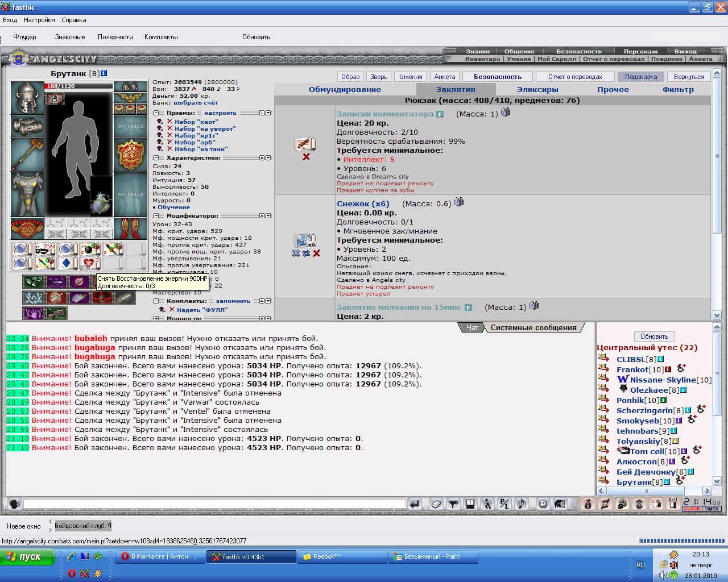Collapse the Комплекты section
This screenshot has width=728, height=582.
(156, 301)
